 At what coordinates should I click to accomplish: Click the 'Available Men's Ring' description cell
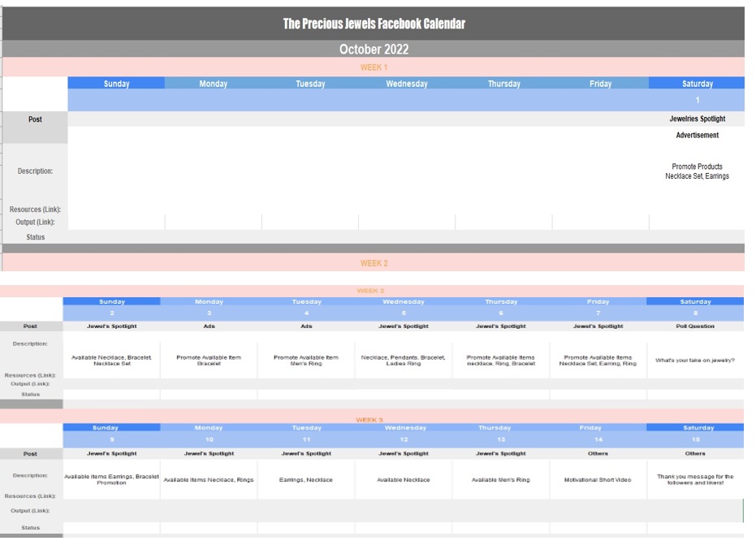[x=501, y=480]
